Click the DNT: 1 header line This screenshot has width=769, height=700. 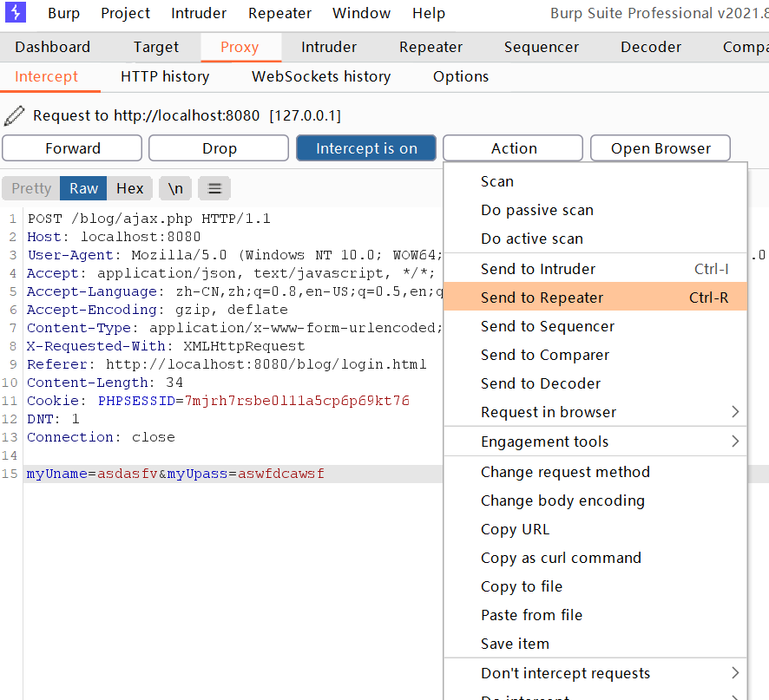pyautogui.click(x=53, y=419)
